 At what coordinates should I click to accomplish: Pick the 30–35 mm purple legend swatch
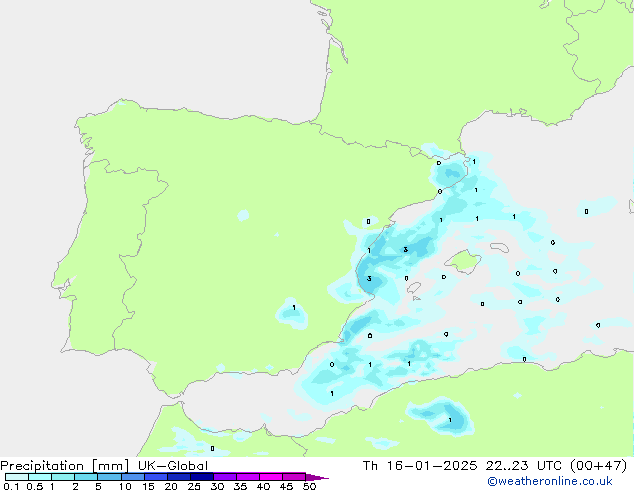(225, 477)
